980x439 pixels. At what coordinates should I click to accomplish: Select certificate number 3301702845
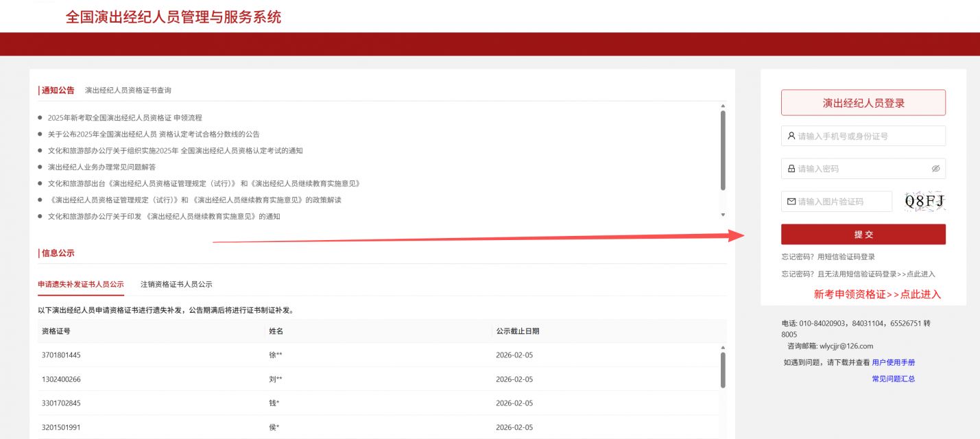(61, 403)
